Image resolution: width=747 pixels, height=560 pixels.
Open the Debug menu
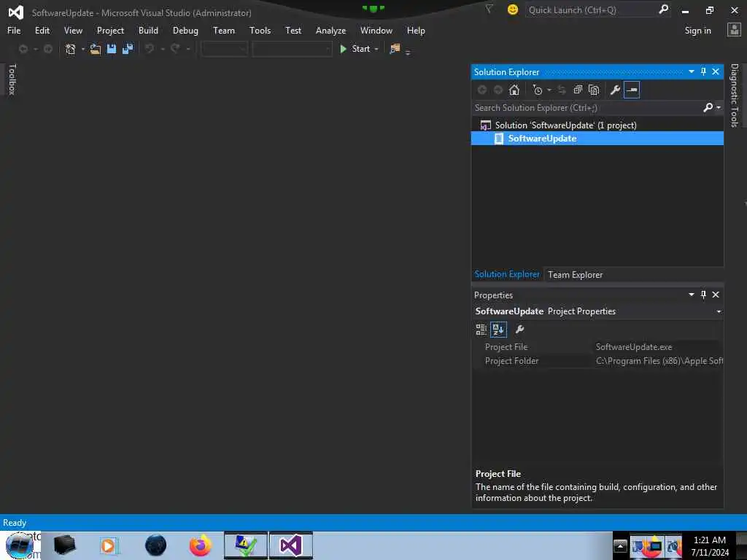pyautogui.click(x=185, y=31)
